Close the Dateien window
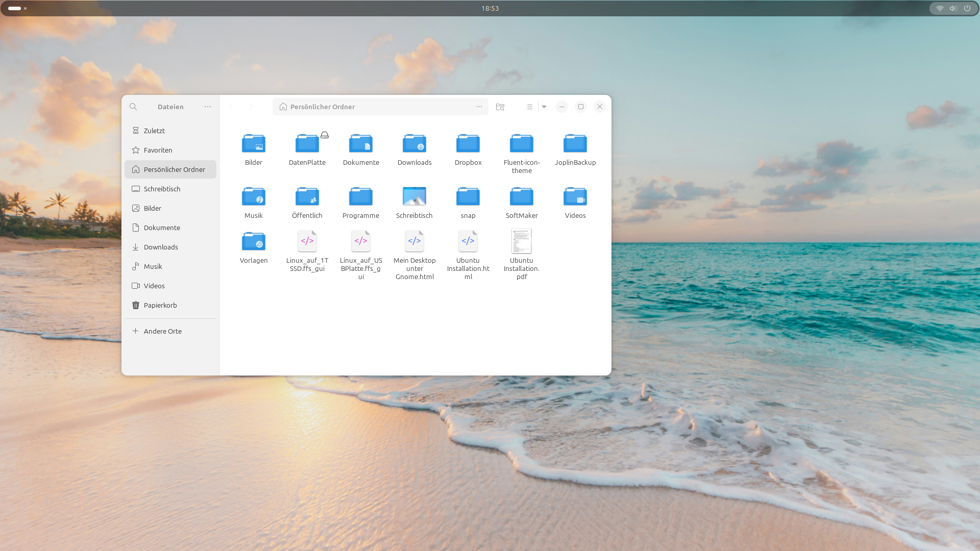 click(600, 107)
